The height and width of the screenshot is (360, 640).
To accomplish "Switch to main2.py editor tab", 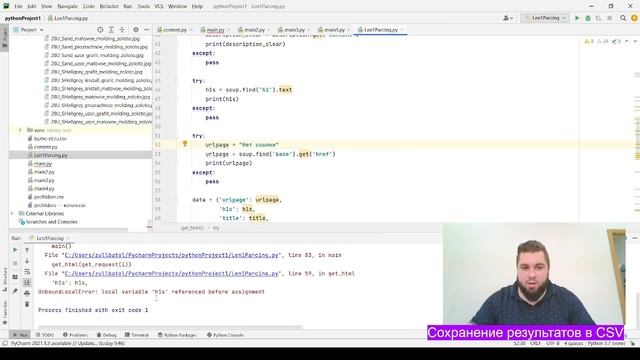I will point(254,30).
